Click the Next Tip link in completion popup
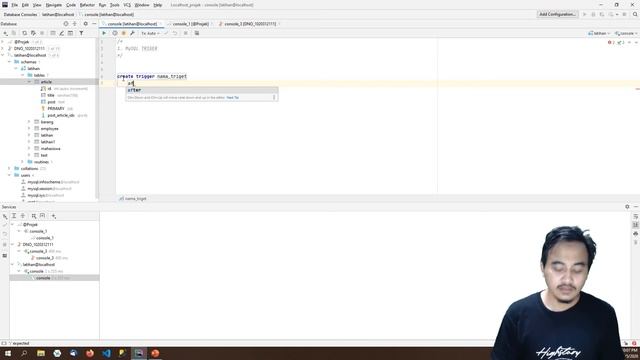Screen dimensions: 640x360 (x=233, y=98)
